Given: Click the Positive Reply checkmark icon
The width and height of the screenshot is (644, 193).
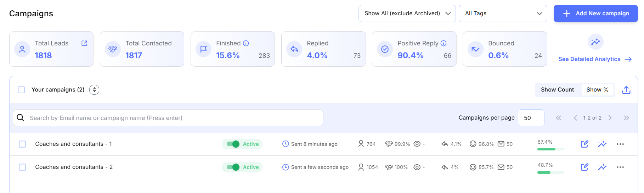Looking at the screenshot, I should [x=385, y=49].
